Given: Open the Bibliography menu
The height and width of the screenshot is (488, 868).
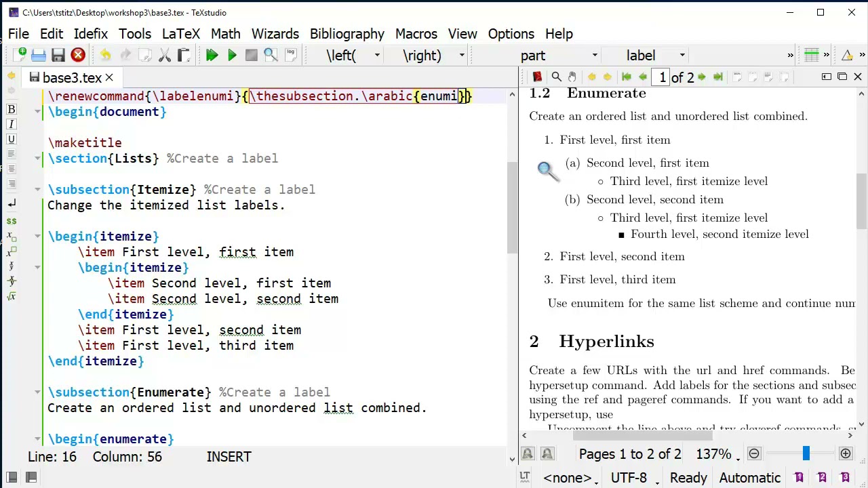Looking at the screenshot, I should coord(347,34).
